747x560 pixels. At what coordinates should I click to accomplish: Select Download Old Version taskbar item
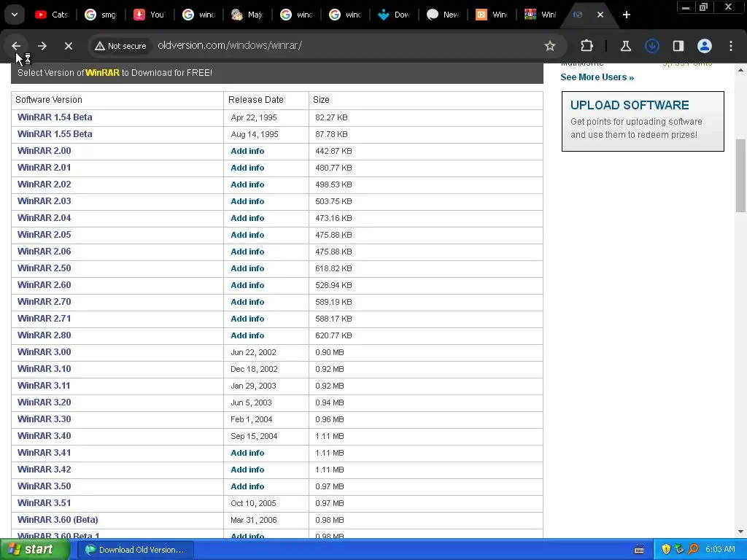(x=136, y=550)
